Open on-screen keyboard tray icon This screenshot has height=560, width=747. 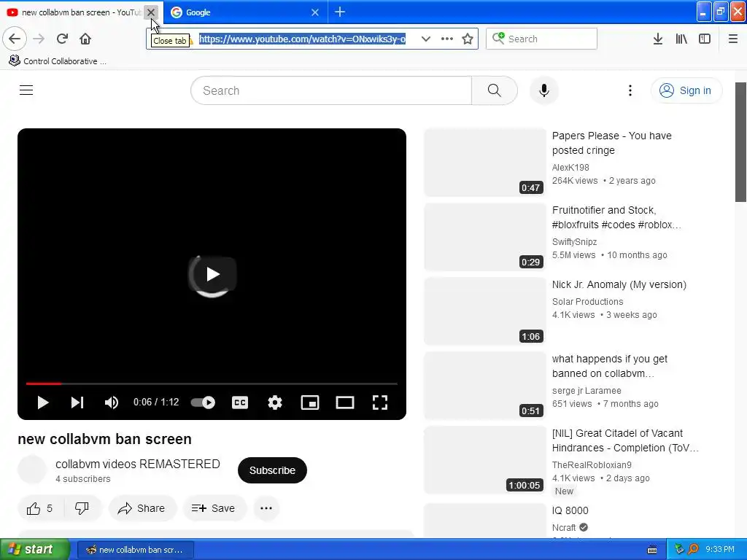pos(652,550)
